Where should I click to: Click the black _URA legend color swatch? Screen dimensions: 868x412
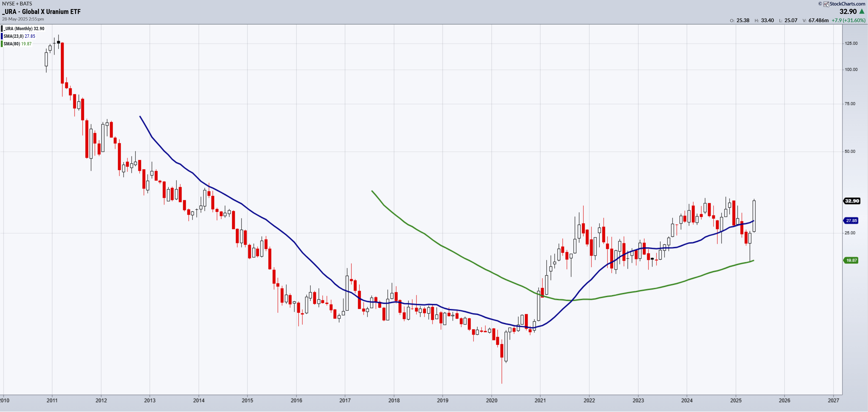pos(2,29)
